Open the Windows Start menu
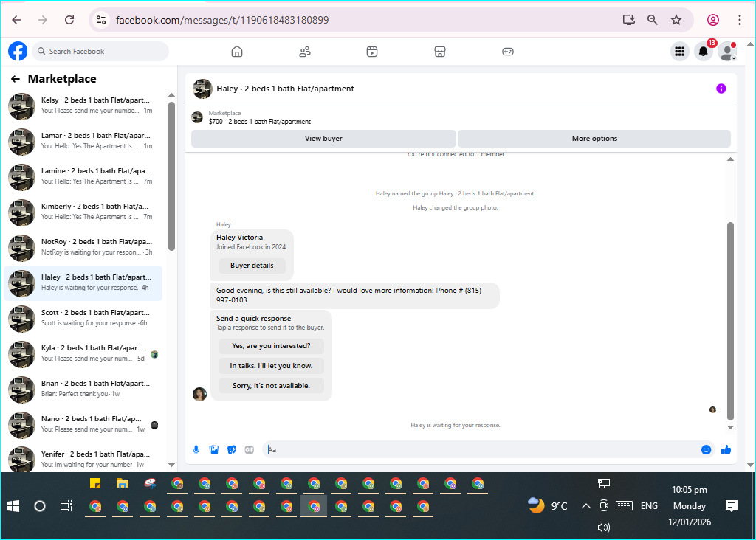Screen dimensions: 756x540 point(13,506)
